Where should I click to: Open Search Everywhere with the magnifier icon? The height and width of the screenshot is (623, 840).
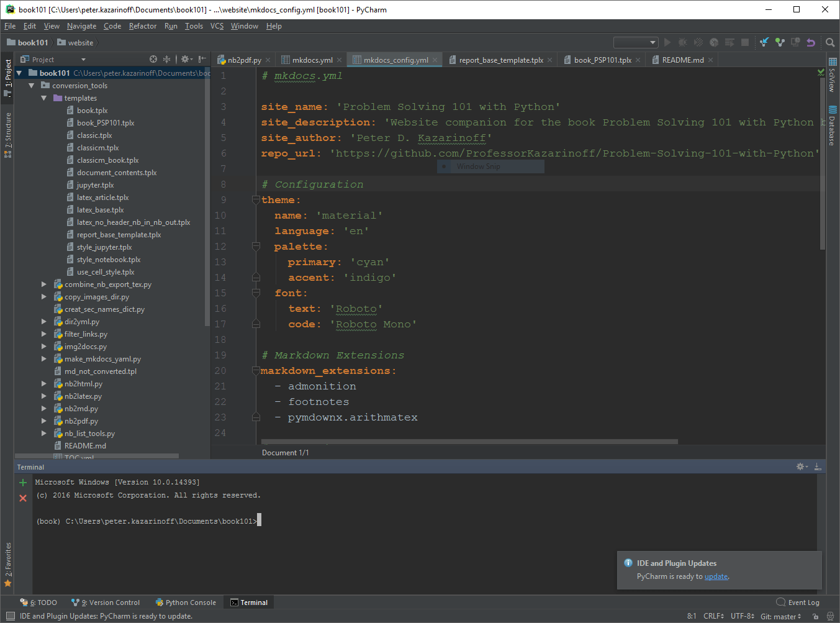click(x=830, y=42)
